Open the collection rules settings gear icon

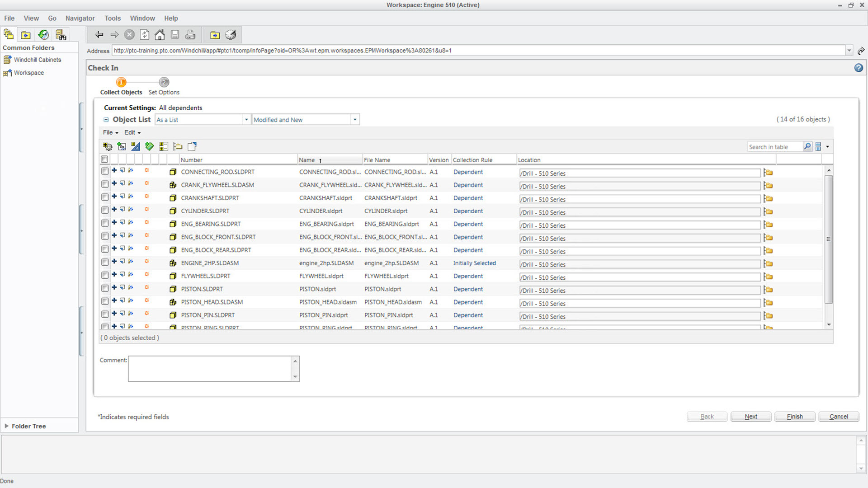[x=107, y=146]
